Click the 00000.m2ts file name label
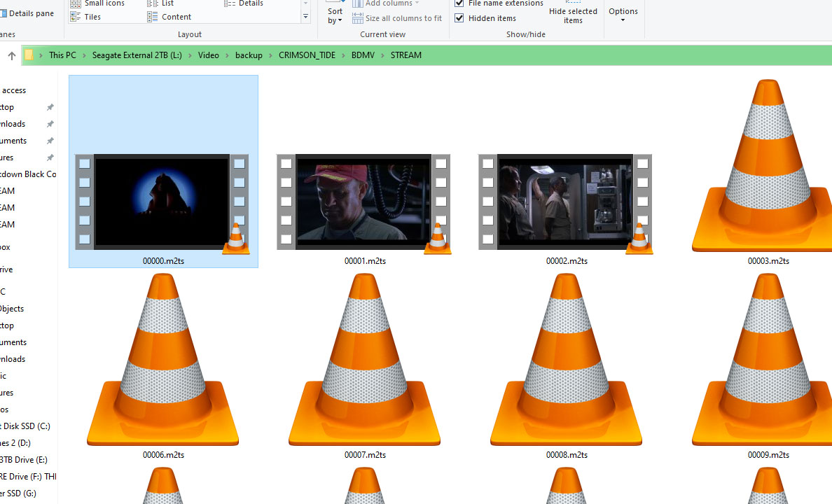Viewport: 832px width, 504px height. click(163, 261)
